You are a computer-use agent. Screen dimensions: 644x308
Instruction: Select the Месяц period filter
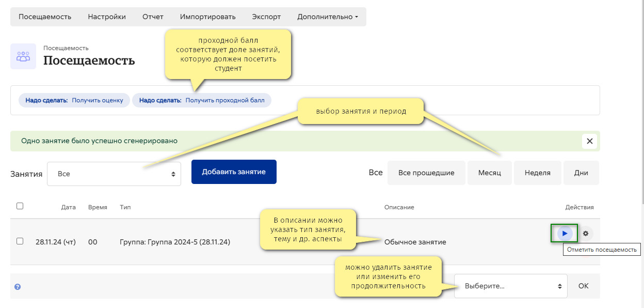(x=490, y=173)
